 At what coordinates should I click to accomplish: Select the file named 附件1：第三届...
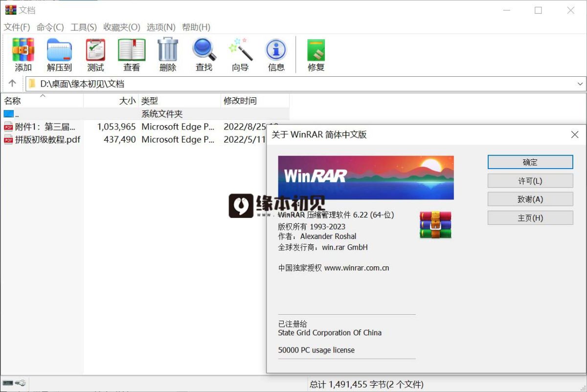pos(45,127)
